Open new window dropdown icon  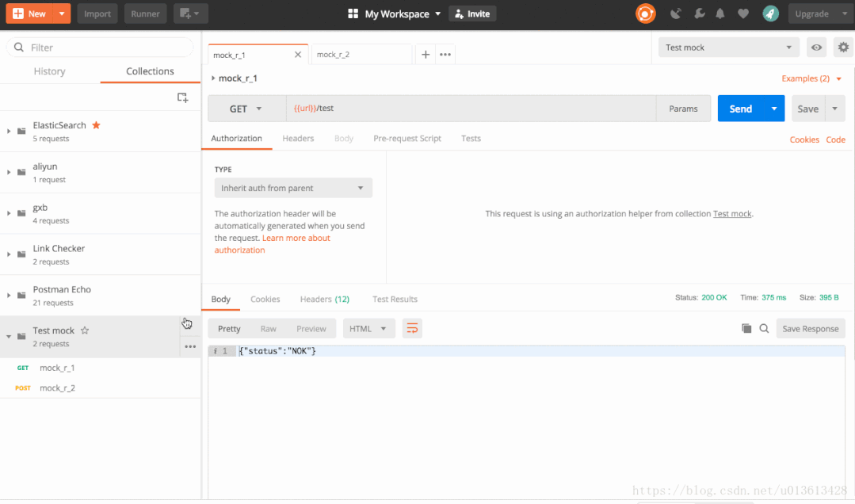[190, 13]
